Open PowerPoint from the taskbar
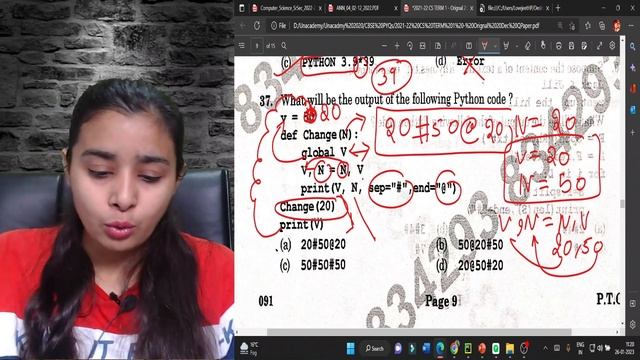 (x=482, y=349)
